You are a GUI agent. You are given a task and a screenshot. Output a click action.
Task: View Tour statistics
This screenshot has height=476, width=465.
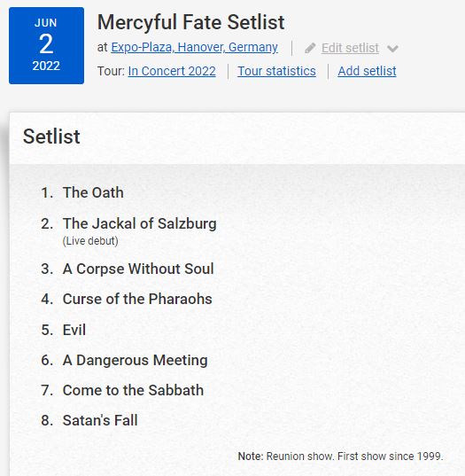point(276,71)
